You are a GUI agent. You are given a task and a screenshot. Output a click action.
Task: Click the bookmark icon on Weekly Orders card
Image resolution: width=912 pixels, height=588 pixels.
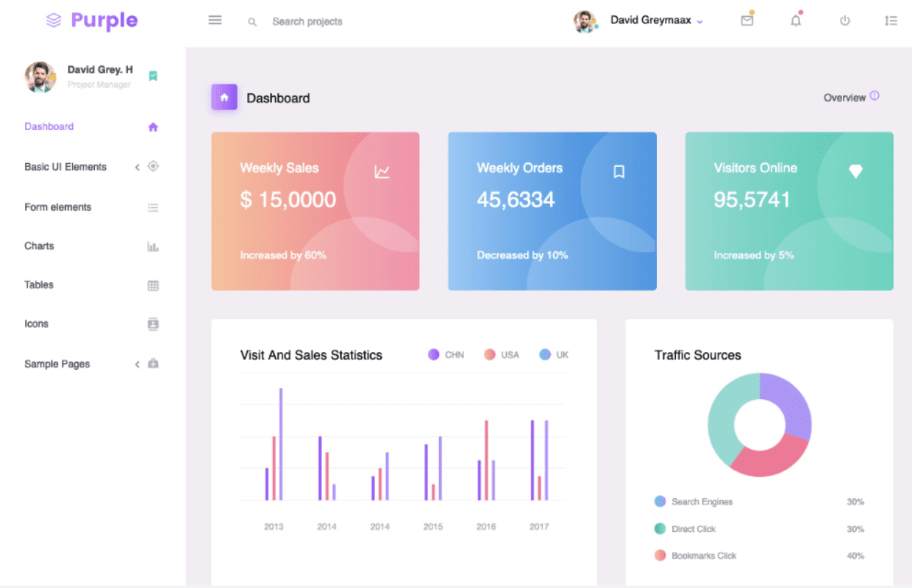click(619, 171)
